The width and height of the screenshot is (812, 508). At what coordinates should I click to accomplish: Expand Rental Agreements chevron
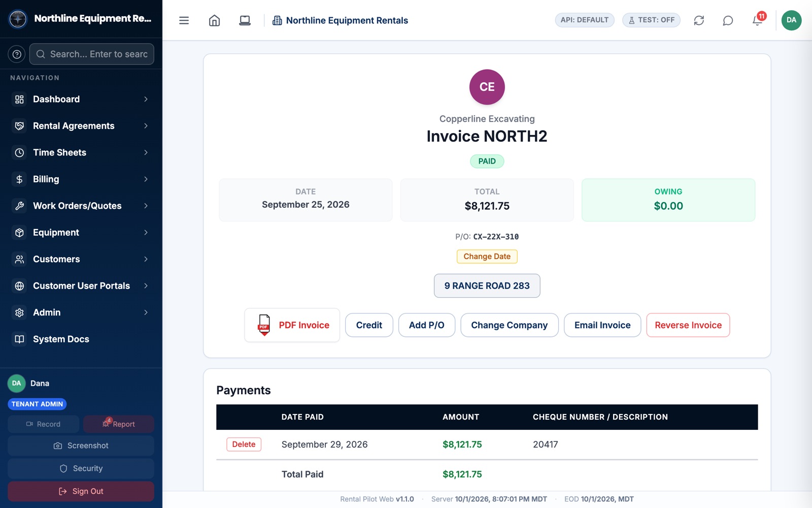[x=146, y=126]
